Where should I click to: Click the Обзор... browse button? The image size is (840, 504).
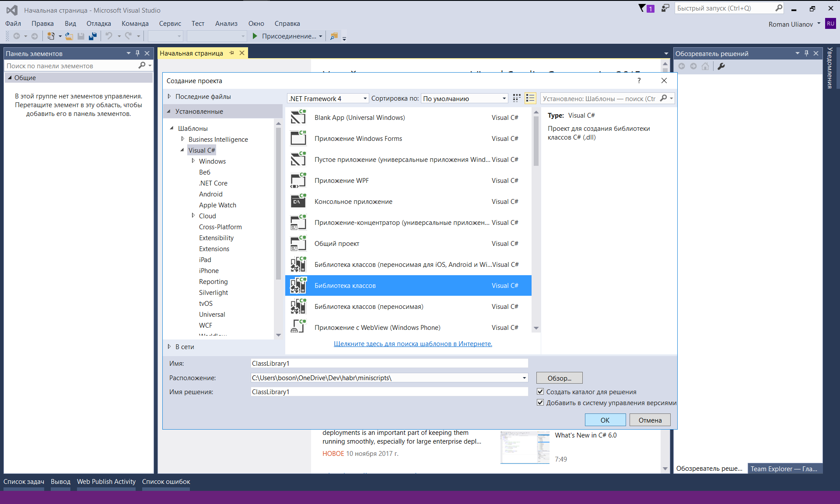pyautogui.click(x=559, y=378)
